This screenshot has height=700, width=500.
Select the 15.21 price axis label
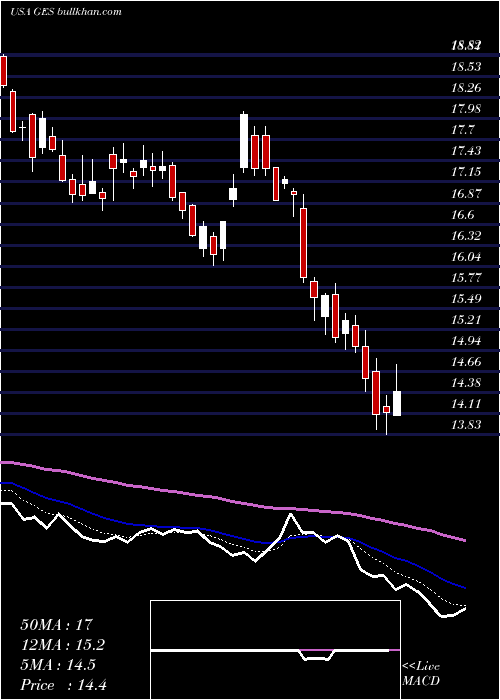point(467,319)
